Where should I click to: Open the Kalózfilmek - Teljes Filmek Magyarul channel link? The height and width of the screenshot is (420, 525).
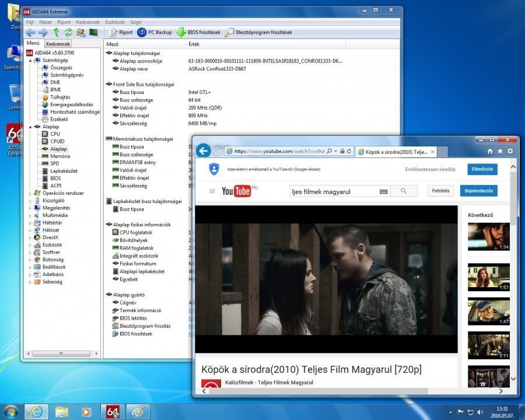[269, 382]
